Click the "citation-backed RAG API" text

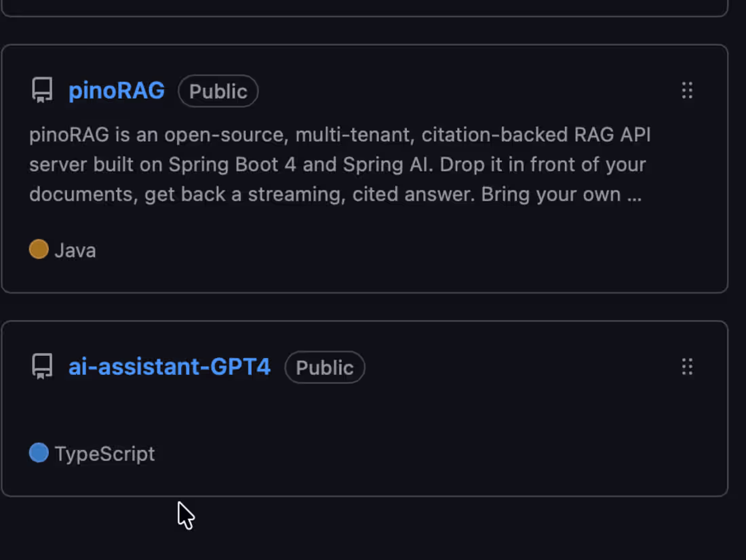(x=536, y=135)
